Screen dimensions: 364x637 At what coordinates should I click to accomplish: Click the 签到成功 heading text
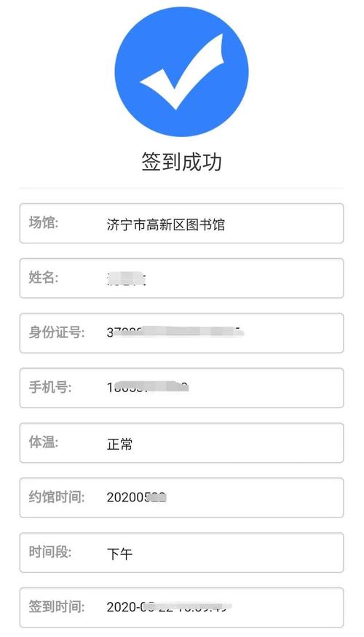click(181, 162)
